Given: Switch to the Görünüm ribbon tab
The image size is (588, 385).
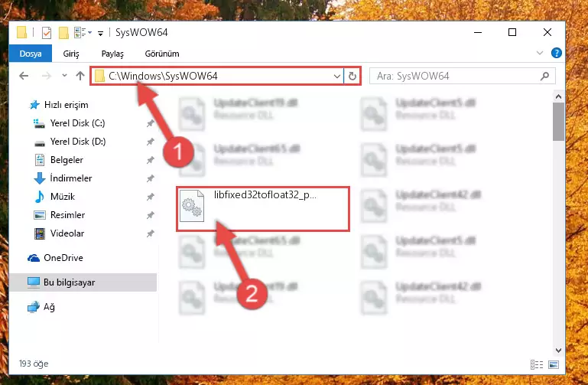Looking at the screenshot, I should pyautogui.click(x=162, y=54).
